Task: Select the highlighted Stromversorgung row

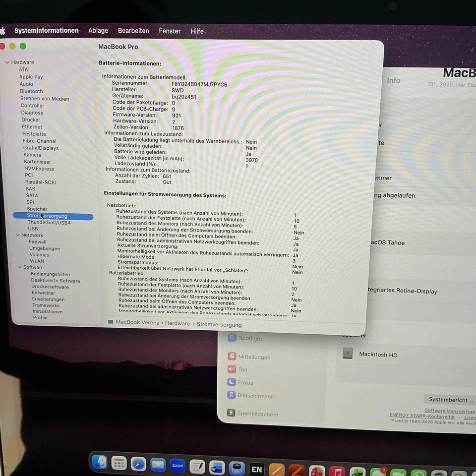Action: tap(53, 216)
